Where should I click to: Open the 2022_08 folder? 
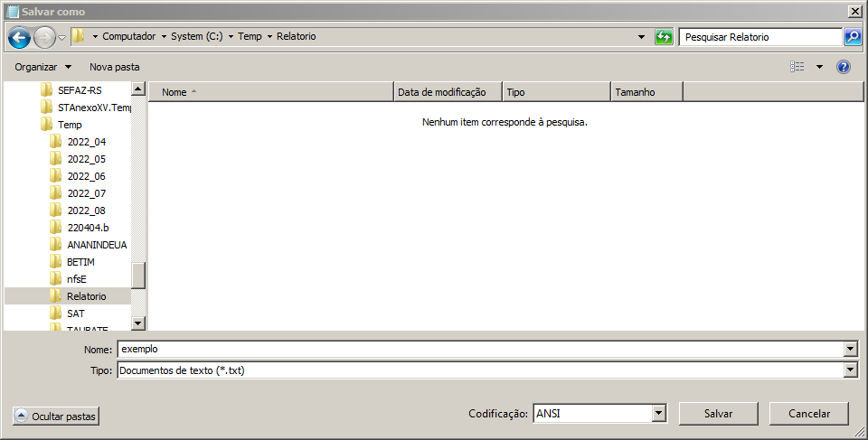pyautogui.click(x=87, y=211)
